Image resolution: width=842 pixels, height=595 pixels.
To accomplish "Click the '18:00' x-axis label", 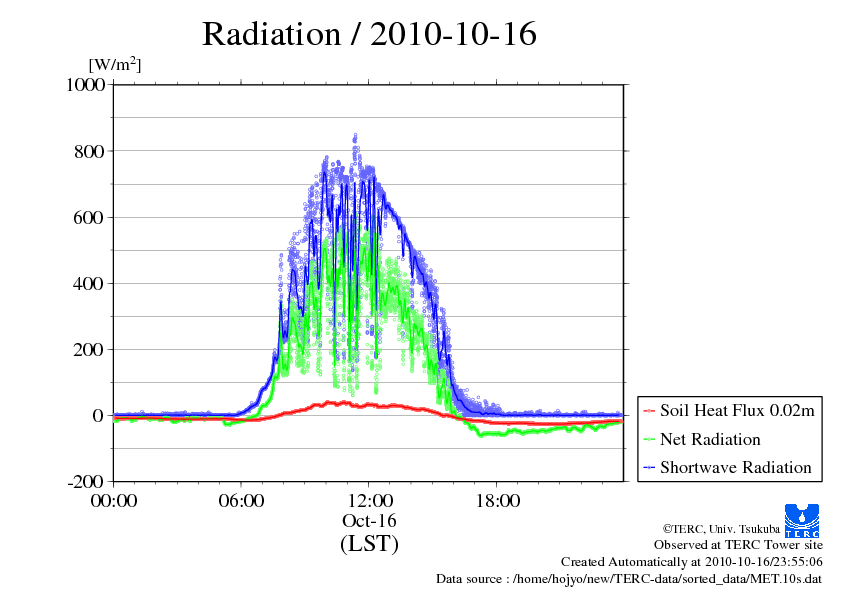I will click(x=497, y=501).
